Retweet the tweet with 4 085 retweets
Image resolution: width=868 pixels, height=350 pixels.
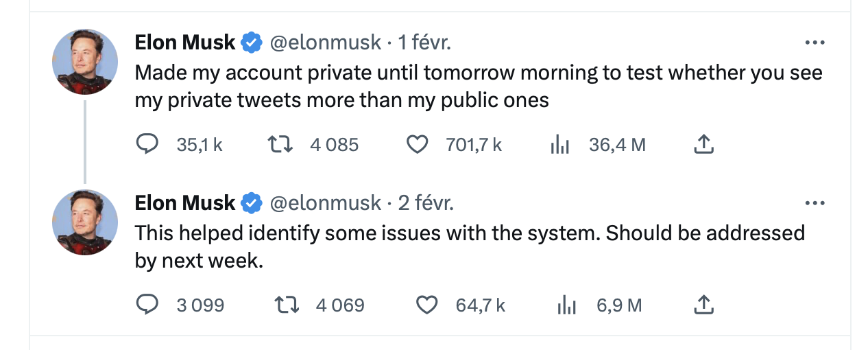[278, 145]
